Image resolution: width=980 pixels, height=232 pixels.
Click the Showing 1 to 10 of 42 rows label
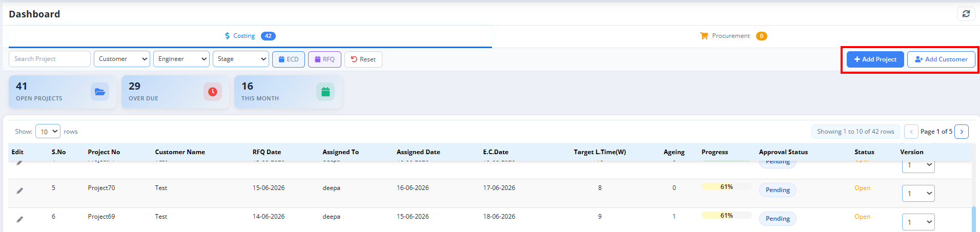click(855, 132)
